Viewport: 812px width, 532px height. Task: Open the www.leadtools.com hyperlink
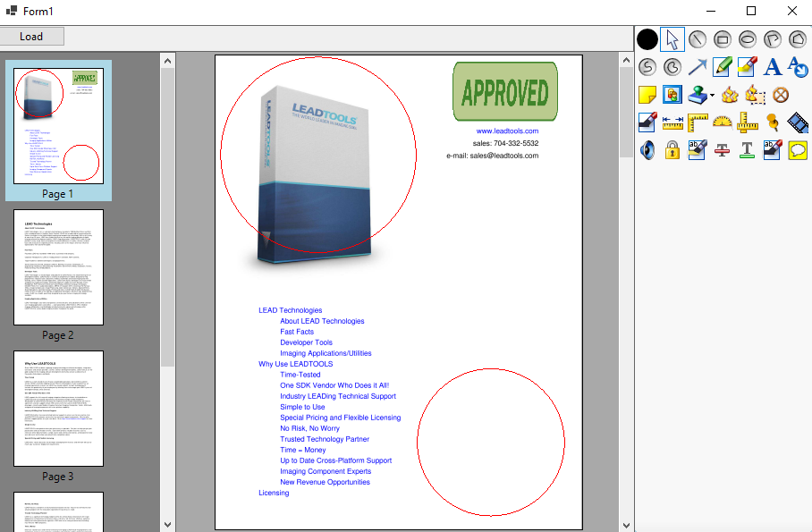507,131
